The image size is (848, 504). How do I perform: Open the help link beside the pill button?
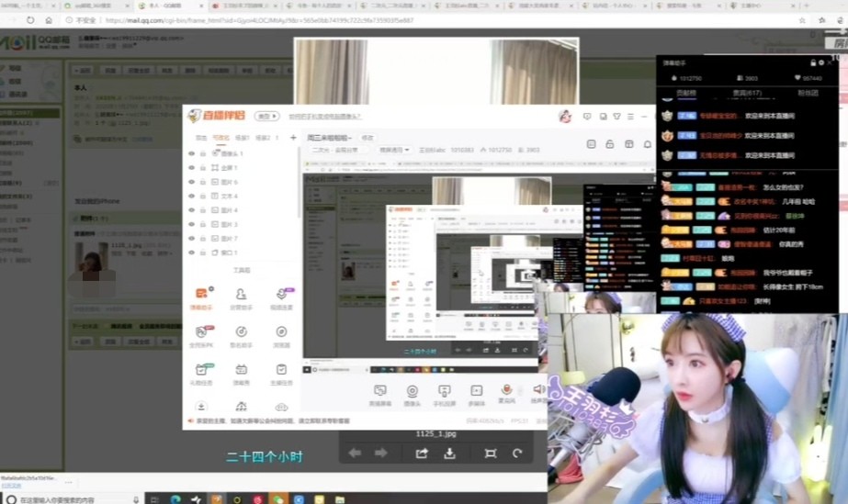pos(324,117)
